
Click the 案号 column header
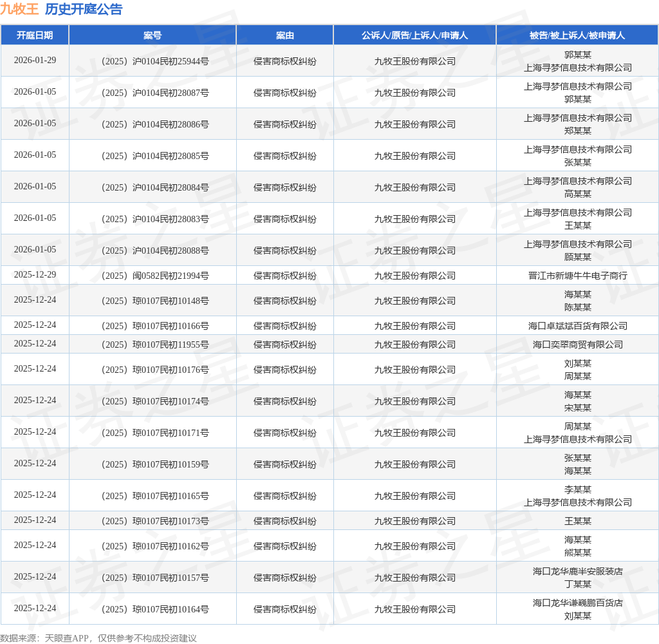153,35
